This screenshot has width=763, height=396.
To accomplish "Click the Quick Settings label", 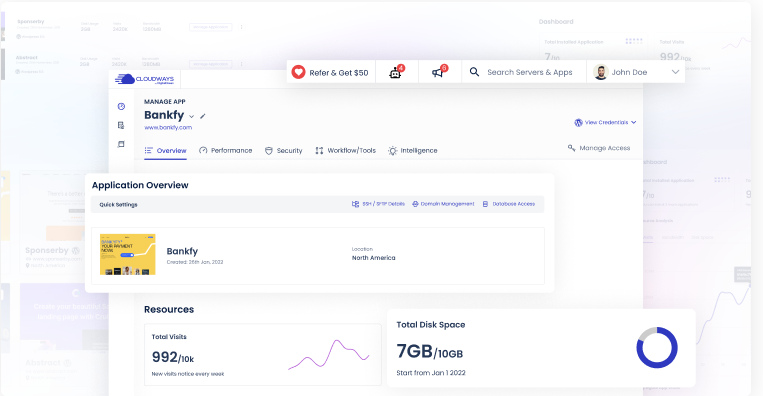I will 118,205.
